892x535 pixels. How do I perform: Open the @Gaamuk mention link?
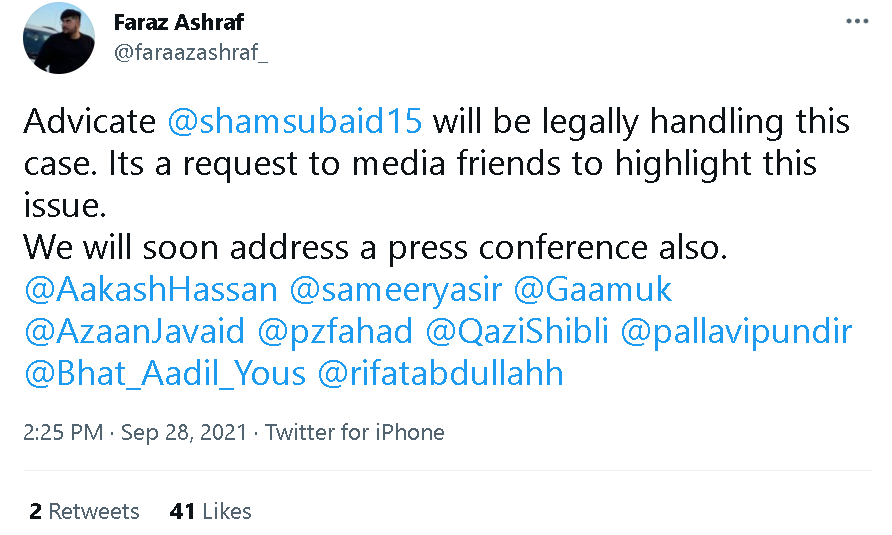click(594, 291)
